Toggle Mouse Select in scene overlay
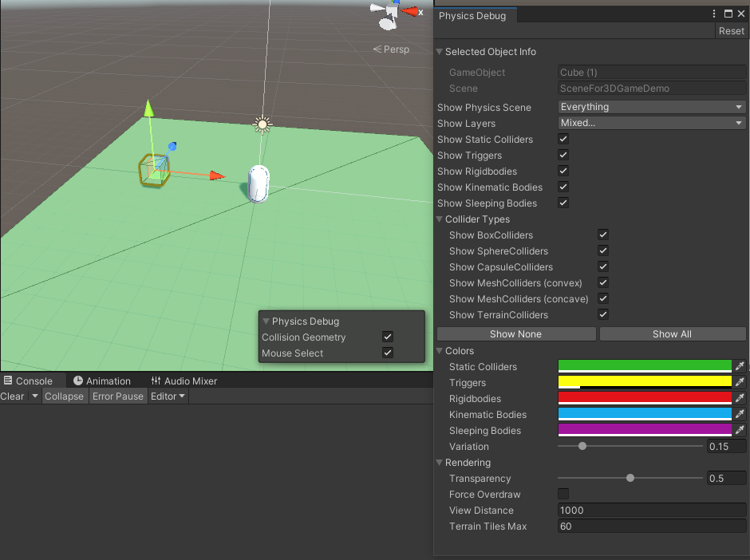This screenshot has width=750, height=560. pyautogui.click(x=388, y=353)
